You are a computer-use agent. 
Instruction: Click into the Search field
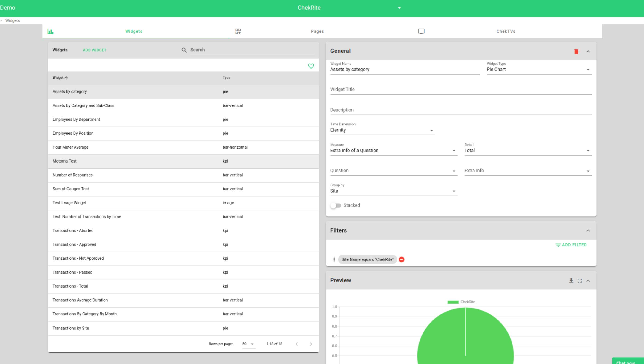(252, 50)
